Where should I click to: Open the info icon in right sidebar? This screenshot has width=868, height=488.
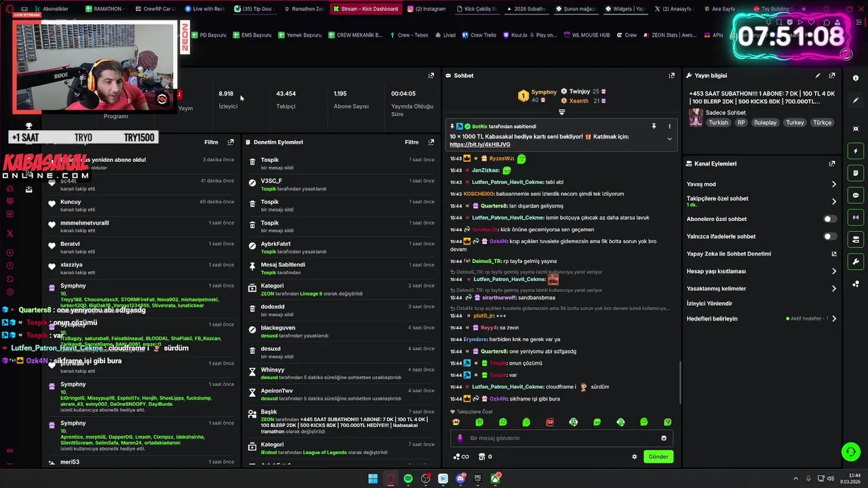(856, 78)
